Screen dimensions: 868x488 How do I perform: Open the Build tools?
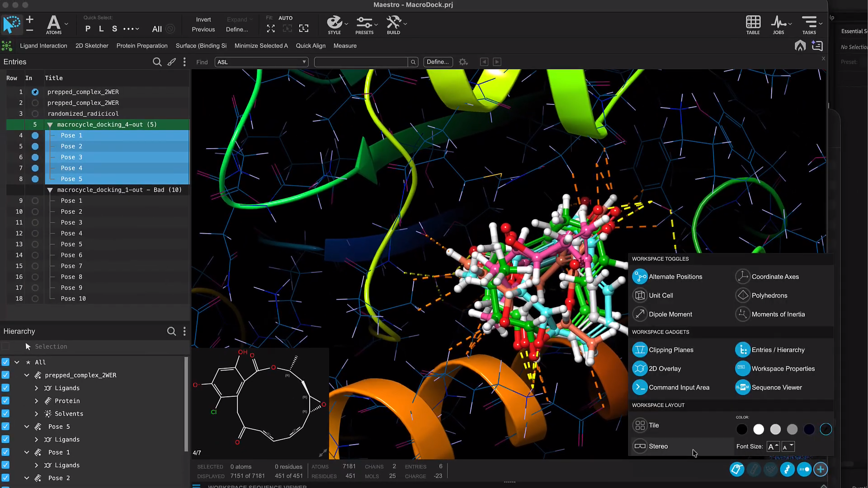point(393,25)
